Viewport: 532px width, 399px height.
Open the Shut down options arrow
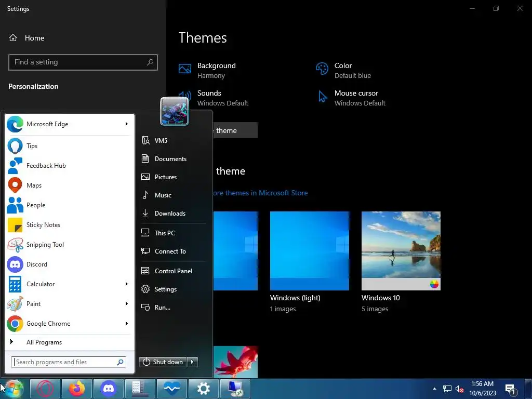(x=192, y=362)
